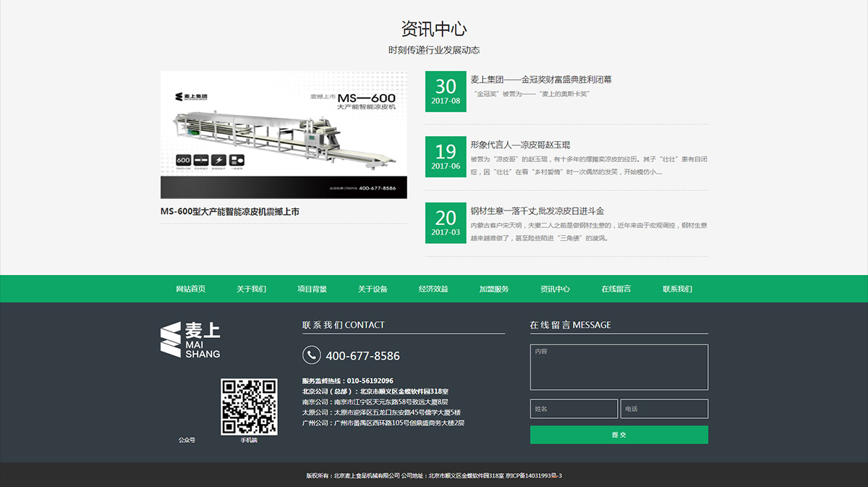
Task: Click the 太原公司 address line
Action: 382,412
